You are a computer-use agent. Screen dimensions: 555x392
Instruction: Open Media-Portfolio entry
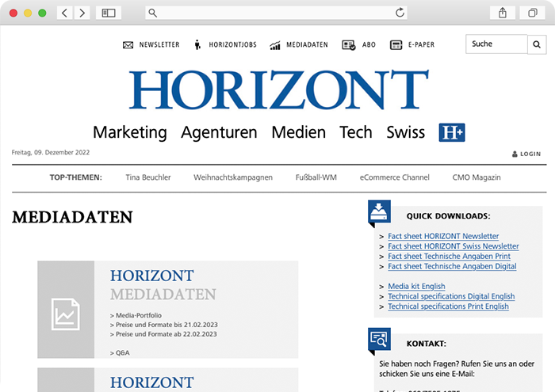[136, 315]
